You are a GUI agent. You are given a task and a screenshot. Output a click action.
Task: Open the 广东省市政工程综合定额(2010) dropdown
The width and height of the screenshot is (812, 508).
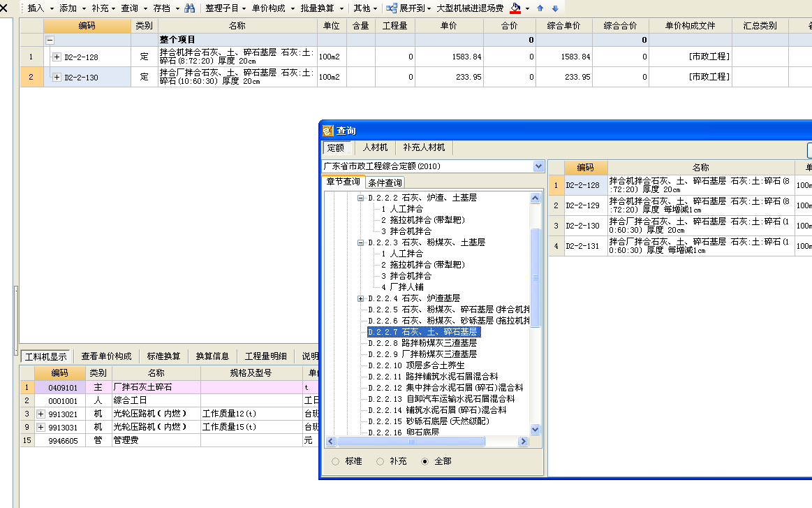(538, 166)
